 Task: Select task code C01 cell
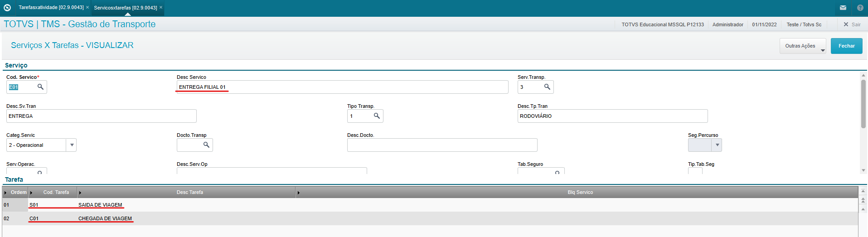(x=53, y=218)
